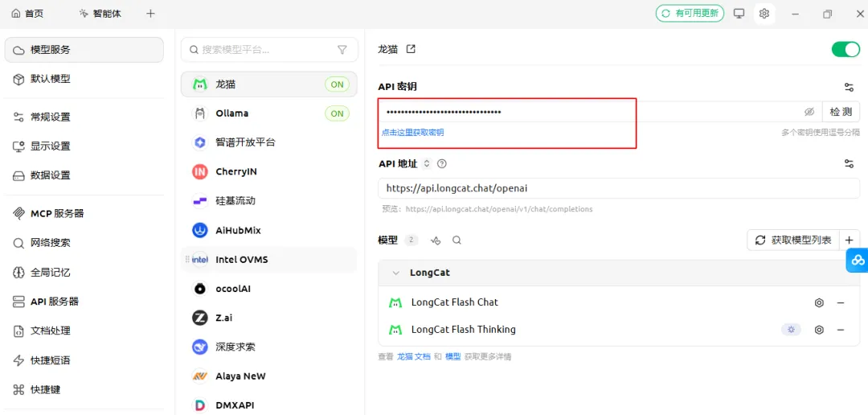
Task: Select Intel OVMS provider
Action: click(269, 259)
